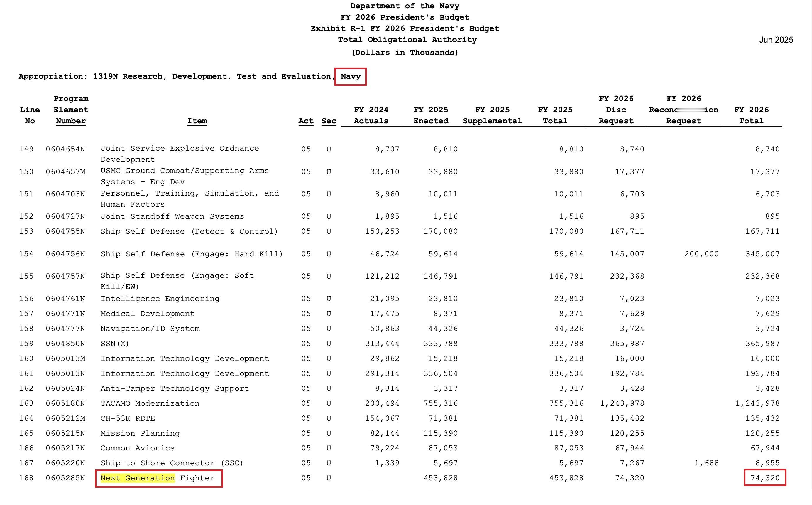The image size is (812, 505).
Task: Click 'Total Obligational Authority' heading
Action: [x=407, y=40]
